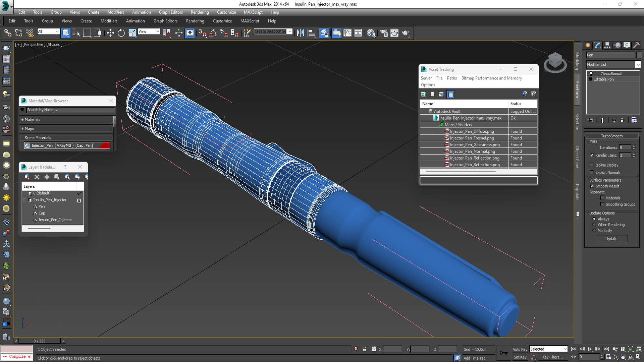Screen dimensions: 644x362
Task: Open Render Setup teapot icon
Action: [384, 33]
